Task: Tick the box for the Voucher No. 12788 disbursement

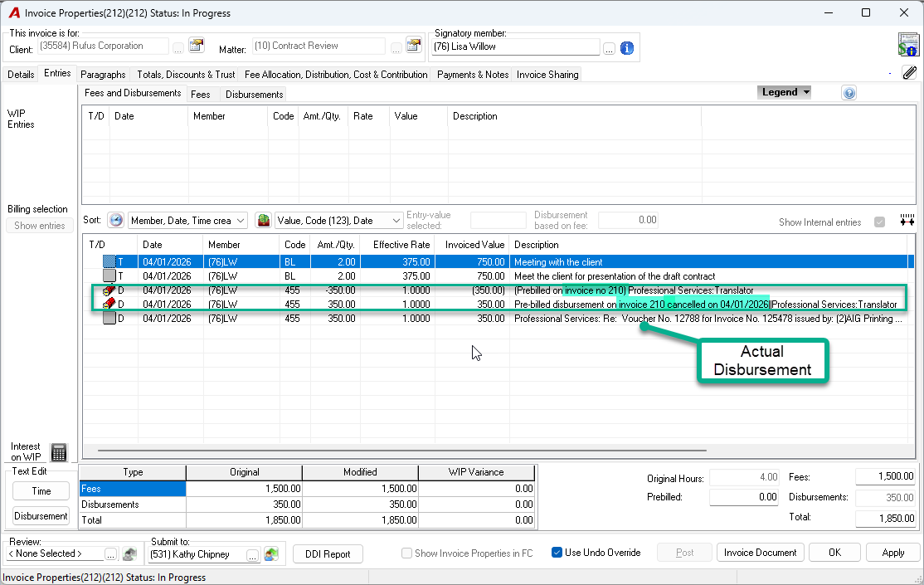Action: tap(109, 319)
